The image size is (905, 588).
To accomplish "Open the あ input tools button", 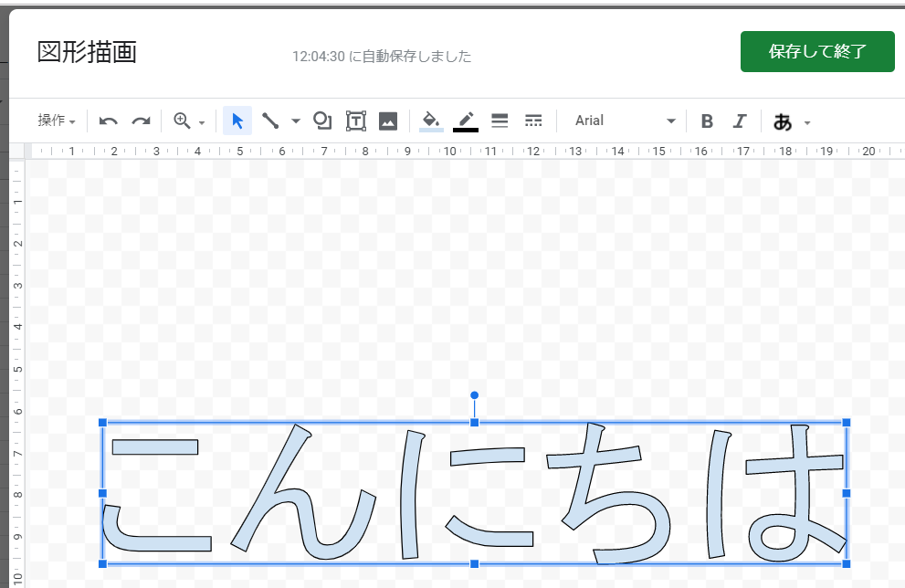I will coord(783,121).
